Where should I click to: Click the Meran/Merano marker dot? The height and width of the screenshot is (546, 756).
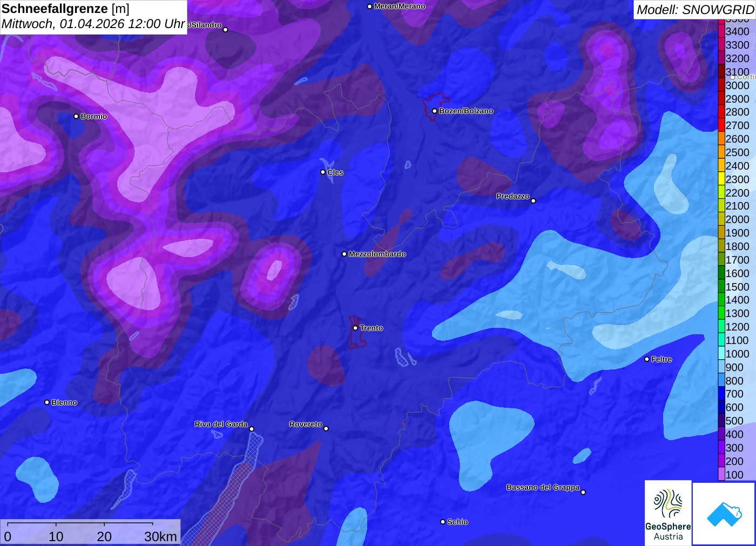(x=369, y=6)
